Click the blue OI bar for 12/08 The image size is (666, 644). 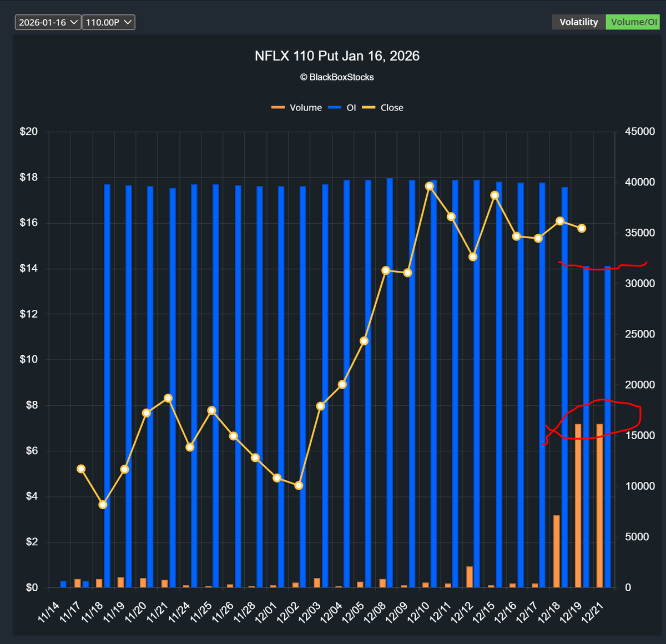tap(390, 383)
